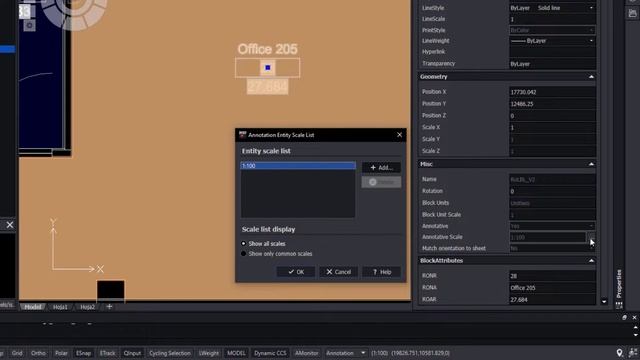Screen dimensions: 640x360
Task: Edit the Position Z value field
Action: [x=552, y=116]
